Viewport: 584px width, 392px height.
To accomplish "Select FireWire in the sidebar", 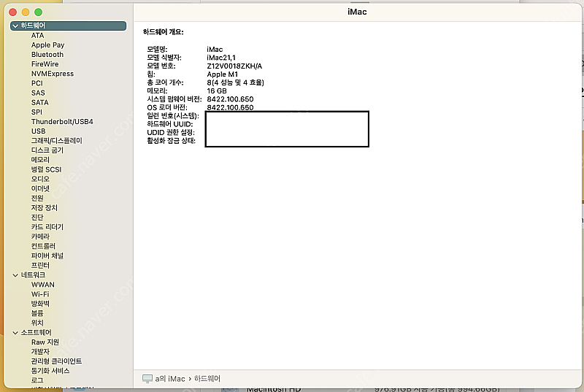I will pyautogui.click(x=45, y=64).
